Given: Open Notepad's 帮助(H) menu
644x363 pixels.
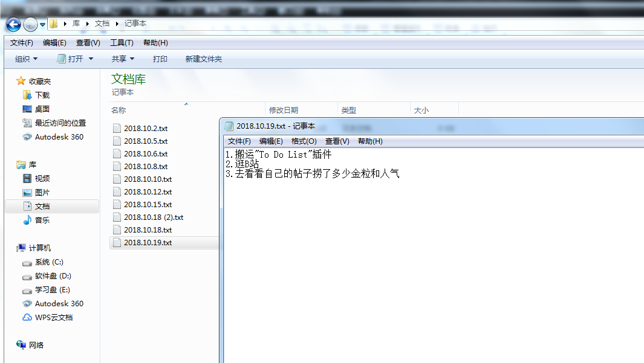Looking at the screenshot, I should pyautogui.click(x=370, y=141).
